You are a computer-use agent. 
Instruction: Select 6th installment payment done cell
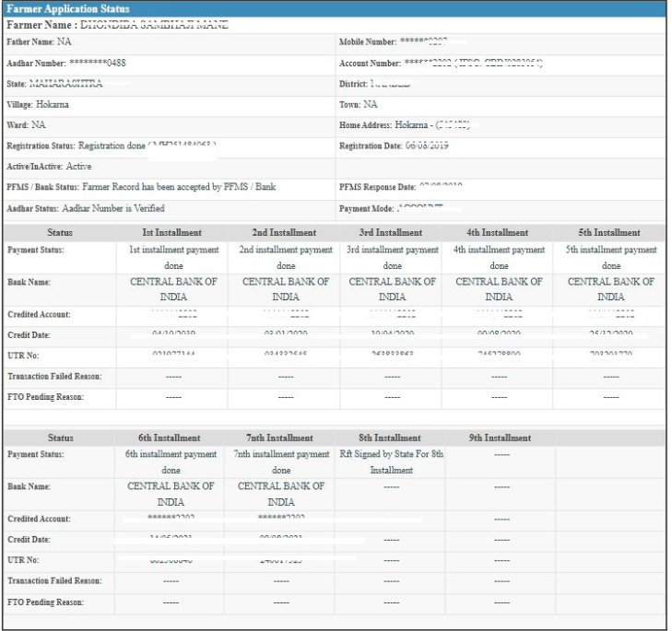point(171,462)
